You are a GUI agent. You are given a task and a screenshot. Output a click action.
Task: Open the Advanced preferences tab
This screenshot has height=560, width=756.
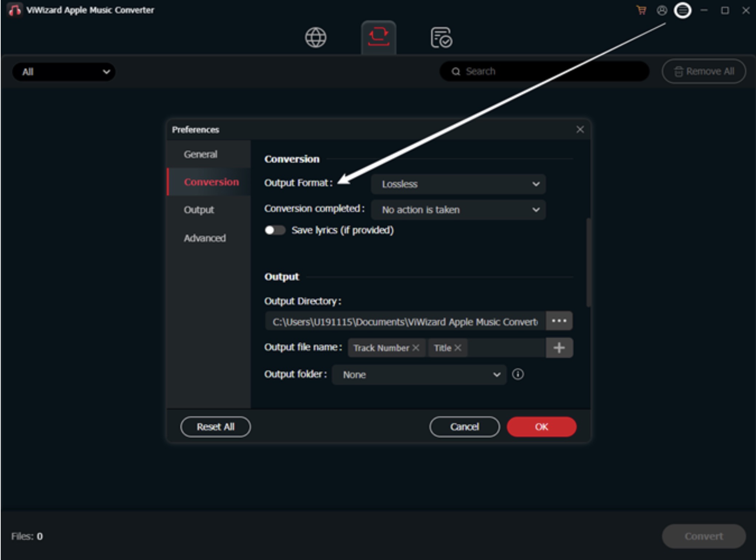[205, 238]
